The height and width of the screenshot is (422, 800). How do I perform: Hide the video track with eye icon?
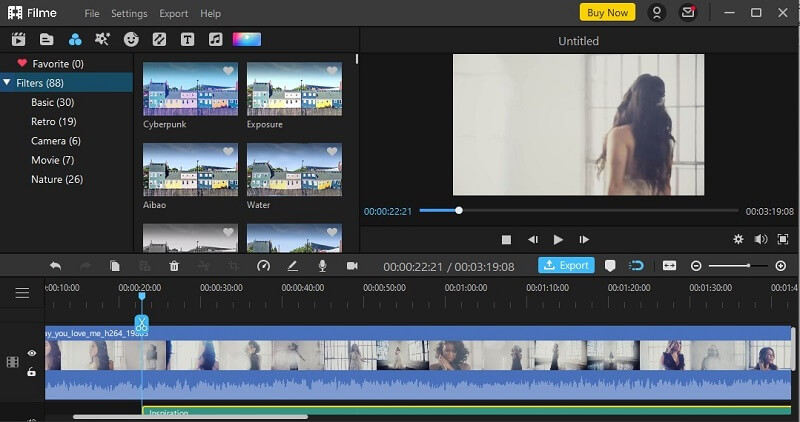pyautogui.click(x=32, y=353)
